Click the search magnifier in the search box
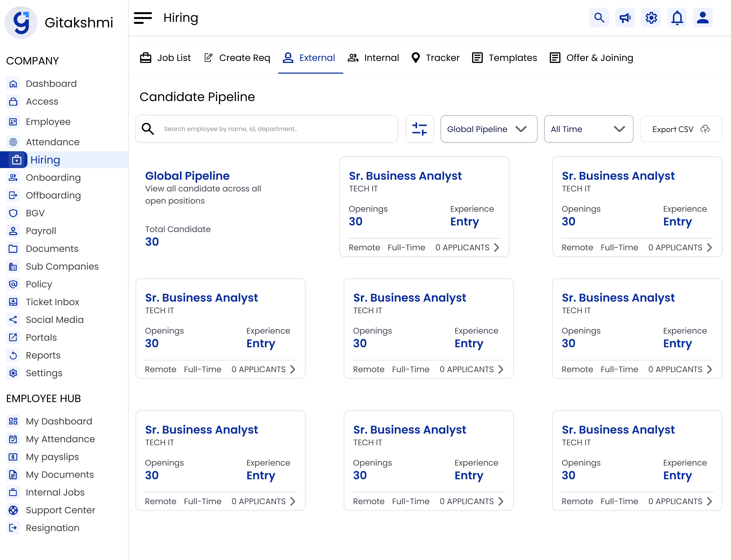 pyautogui.click(x=148, y=129)
